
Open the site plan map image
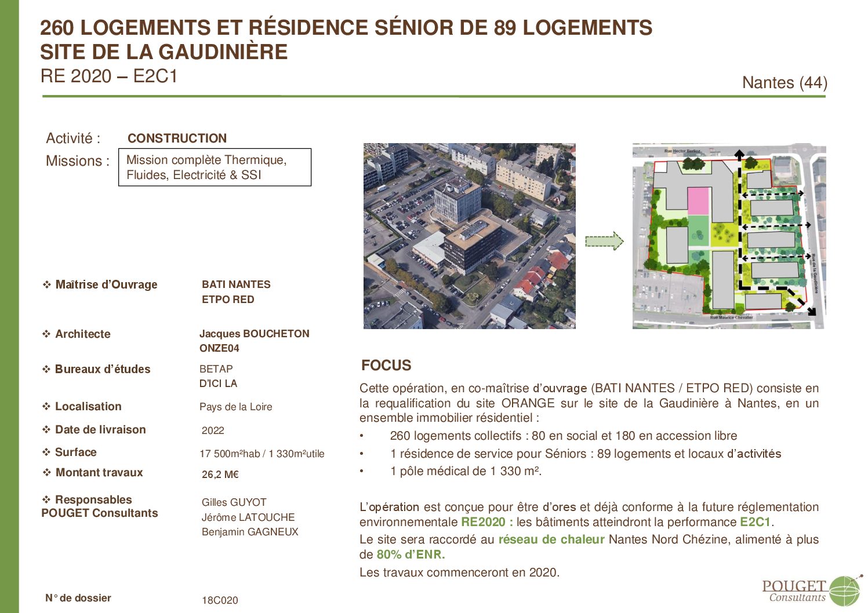[729, 236]
